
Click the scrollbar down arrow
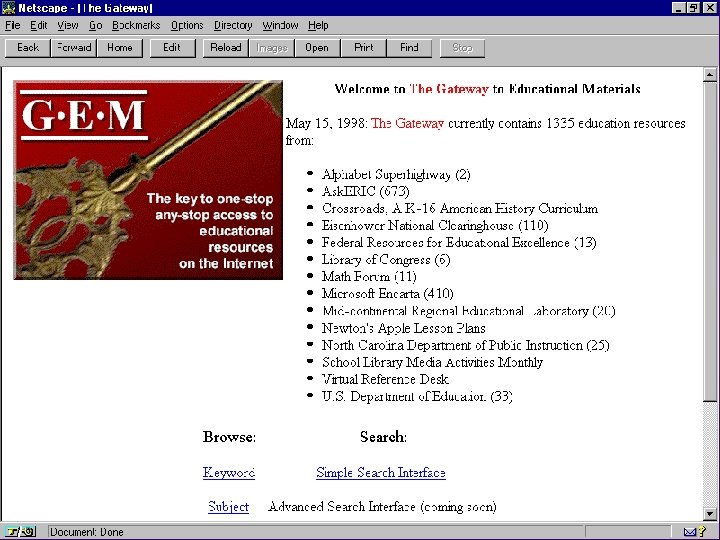[709, 514]
